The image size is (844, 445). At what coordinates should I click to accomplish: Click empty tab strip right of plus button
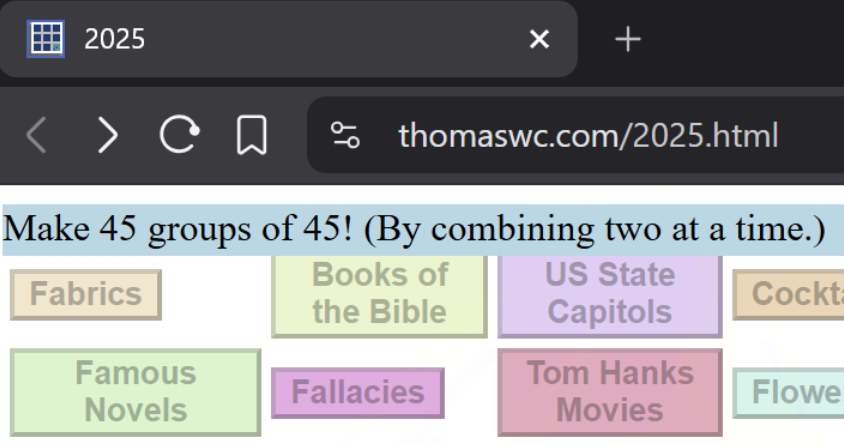750,39
